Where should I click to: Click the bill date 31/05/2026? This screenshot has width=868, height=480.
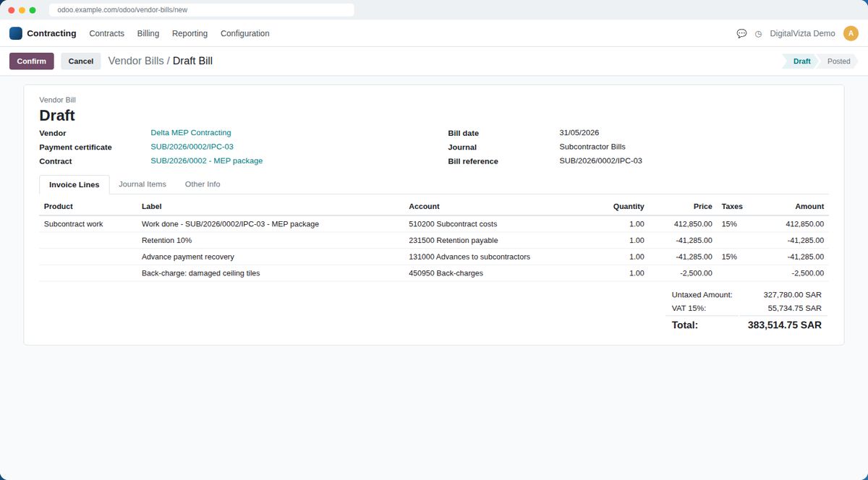point(579,133)
